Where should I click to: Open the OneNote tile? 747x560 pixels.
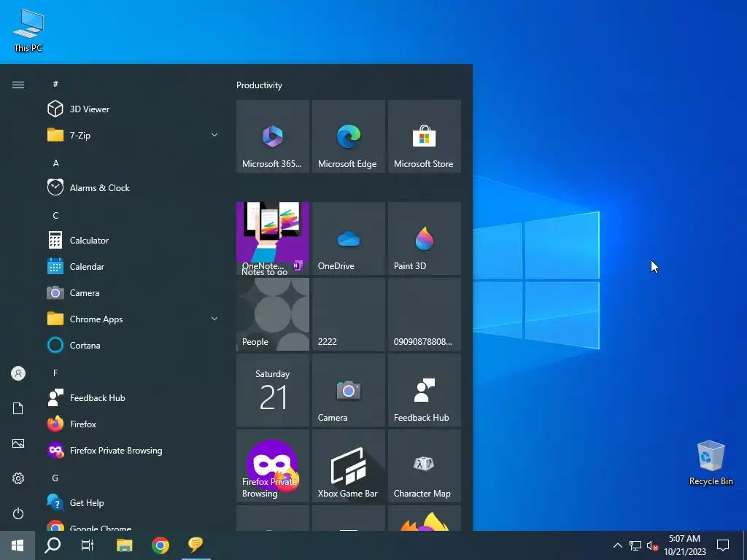tap(273, 238)
